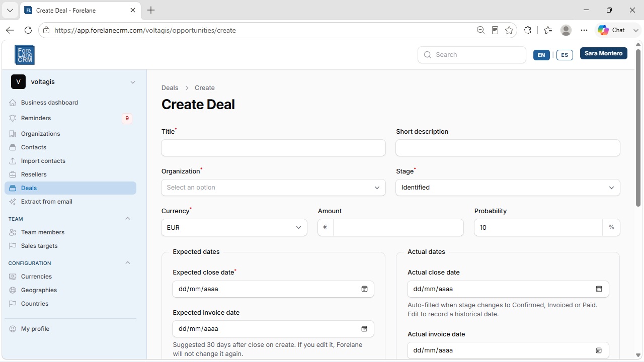Open the Expected close date calendar picker
The width and height of the screenshot is (644, 362).
click(364, 289)
